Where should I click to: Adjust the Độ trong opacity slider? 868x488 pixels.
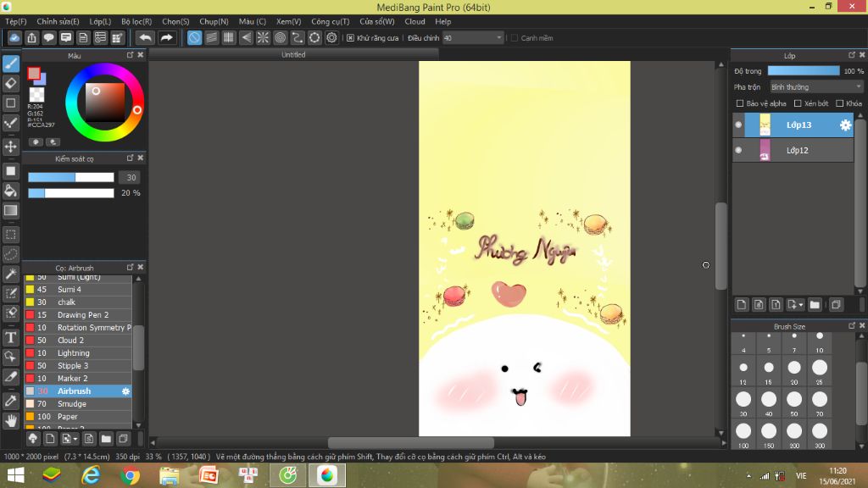[x=804, y=71]
